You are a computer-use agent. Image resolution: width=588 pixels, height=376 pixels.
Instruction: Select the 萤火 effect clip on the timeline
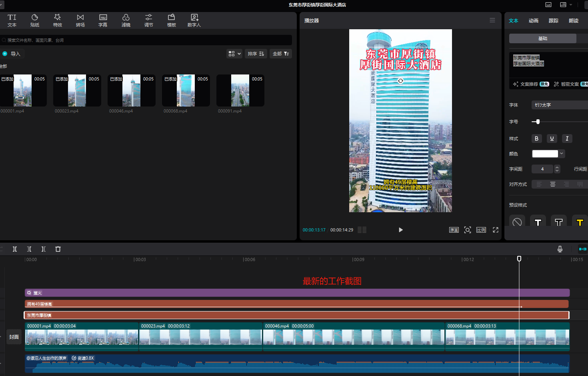click(297, 293)
